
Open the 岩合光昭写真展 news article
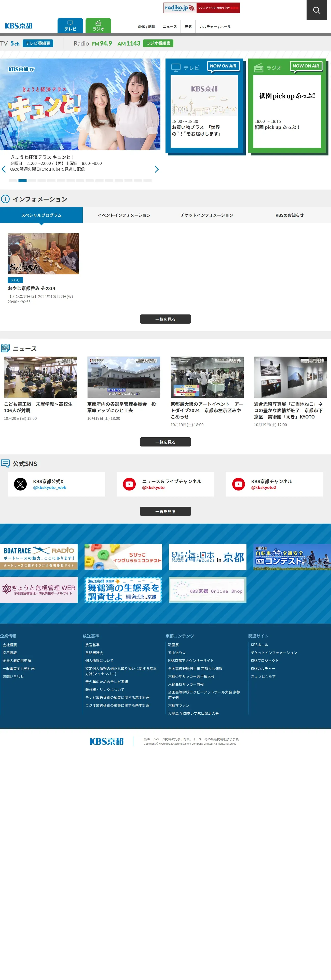[x=291, y=392]
